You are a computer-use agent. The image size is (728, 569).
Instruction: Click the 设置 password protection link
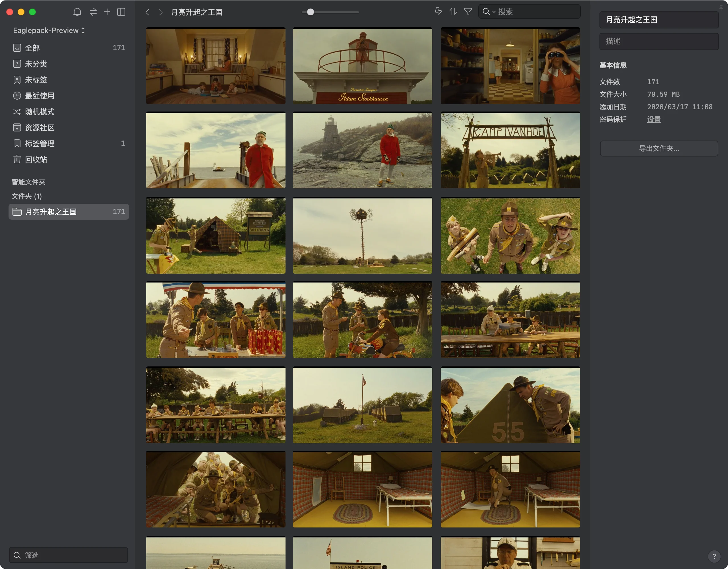(654, 119)
